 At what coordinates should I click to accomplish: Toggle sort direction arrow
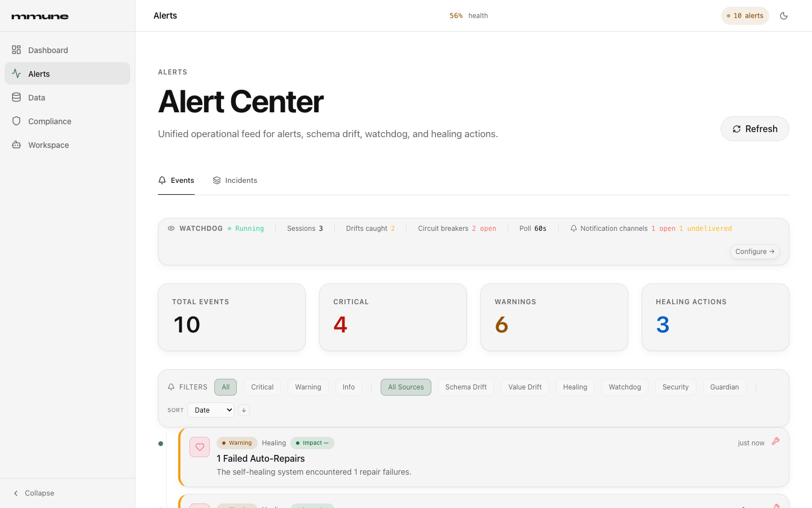pos(244,410)
